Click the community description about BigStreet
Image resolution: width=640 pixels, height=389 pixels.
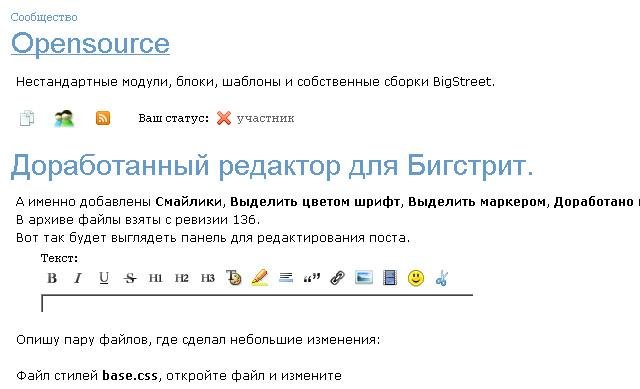pos(256,82)
